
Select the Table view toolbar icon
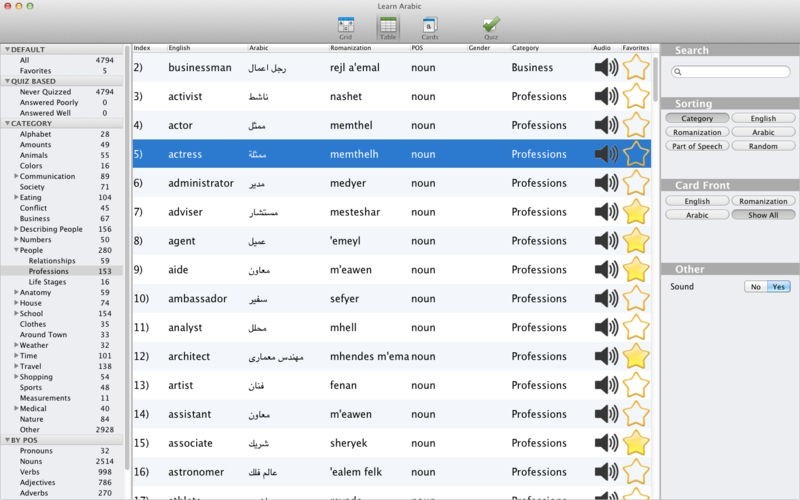point(387,26)
